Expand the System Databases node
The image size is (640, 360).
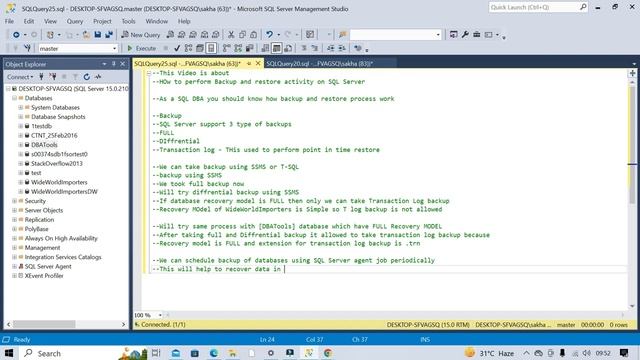coord(20,107)
